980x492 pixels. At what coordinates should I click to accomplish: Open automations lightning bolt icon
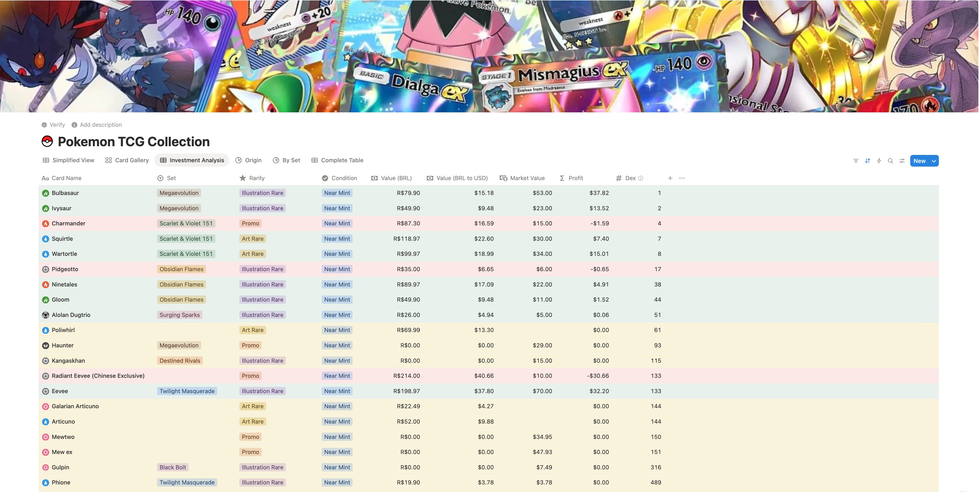(x=879, y=161)
